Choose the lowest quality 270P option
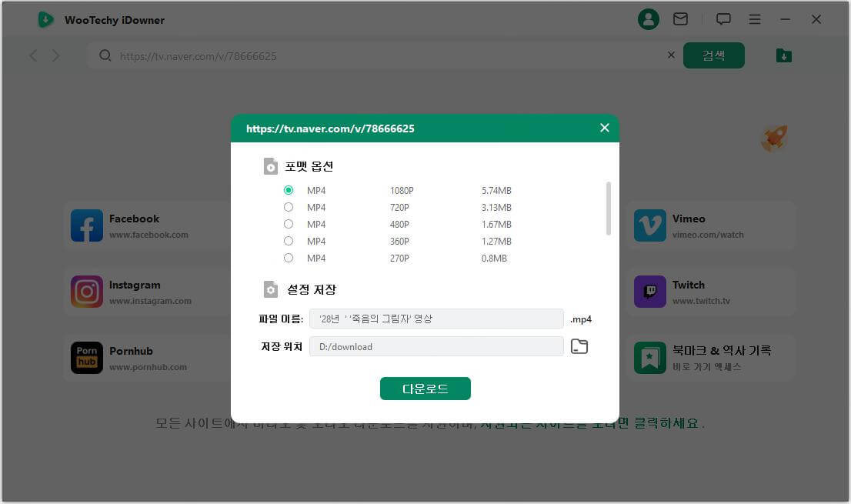This screenshot has height=504, width=851. pos(289,258)
